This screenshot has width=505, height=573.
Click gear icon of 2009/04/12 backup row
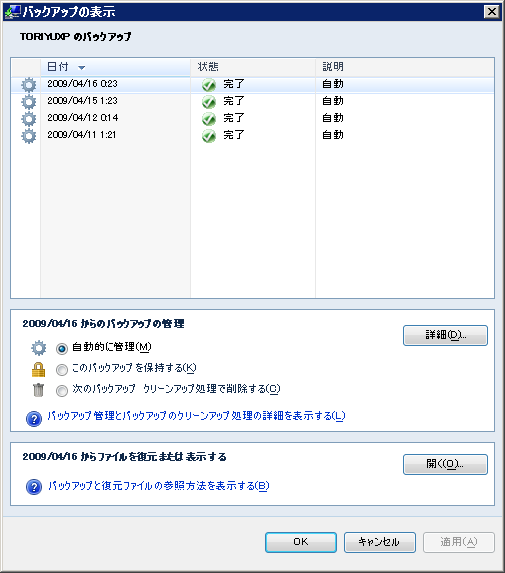pos(29,119)
